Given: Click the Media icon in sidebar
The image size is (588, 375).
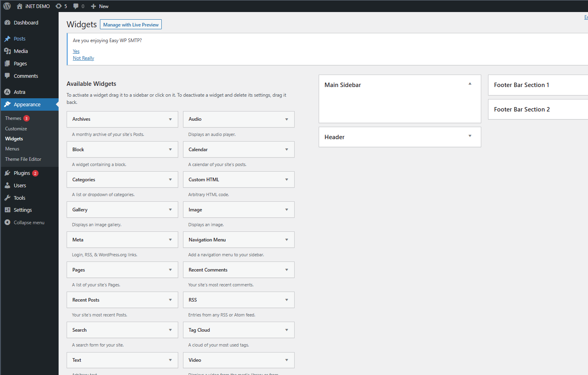Looking at the screenshot, I should [7, 51].
